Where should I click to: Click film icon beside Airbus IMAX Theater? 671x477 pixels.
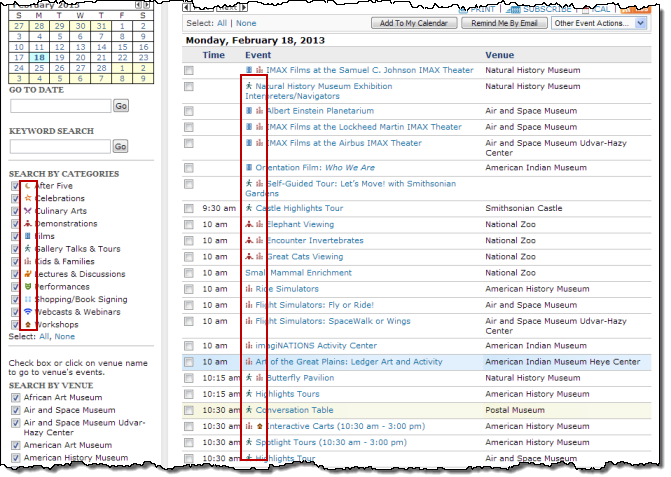(249, 143)
